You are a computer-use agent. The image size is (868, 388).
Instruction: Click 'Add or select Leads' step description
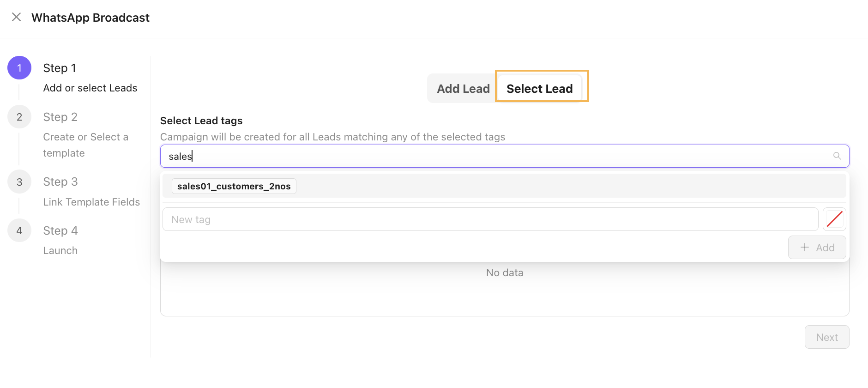coord(90,88)
